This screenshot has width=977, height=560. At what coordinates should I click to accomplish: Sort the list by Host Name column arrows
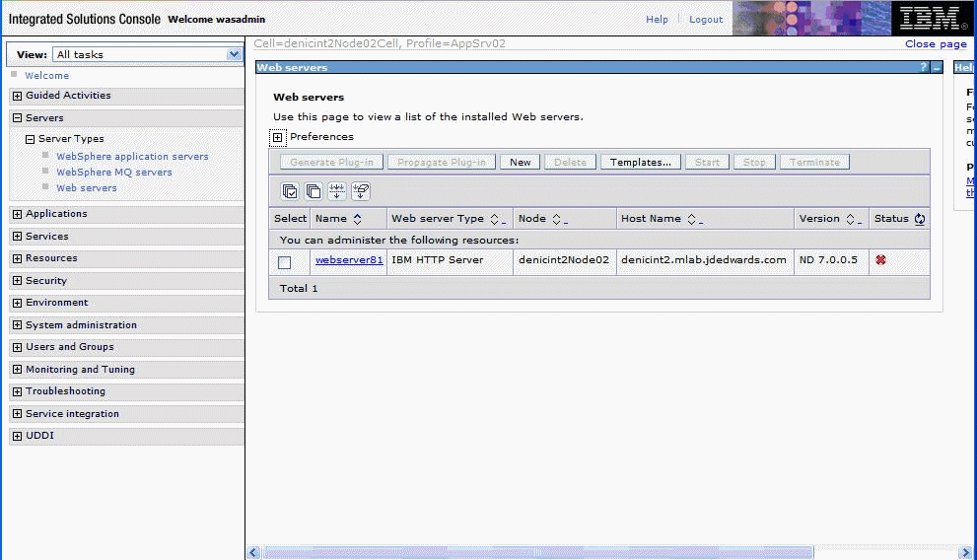tap(691, 219)
